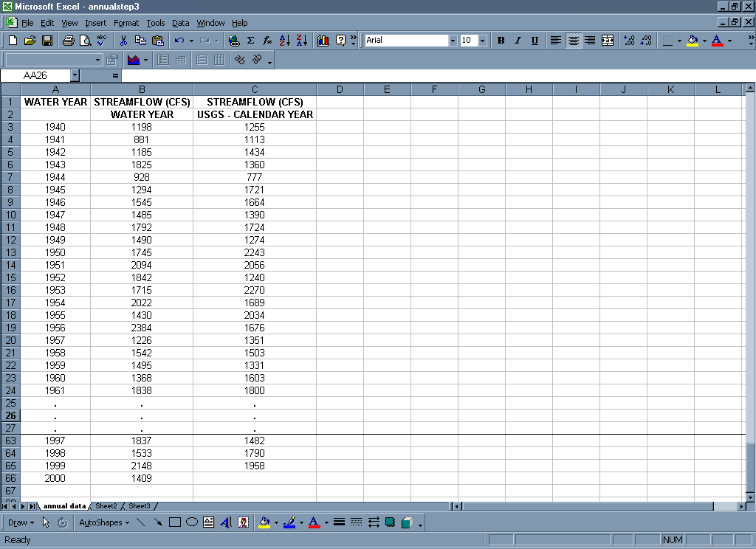Switch to the Sheet2 tab
The width and height of the screenshot is (756, 549).
pyautogui.click(x=106, y=506)
